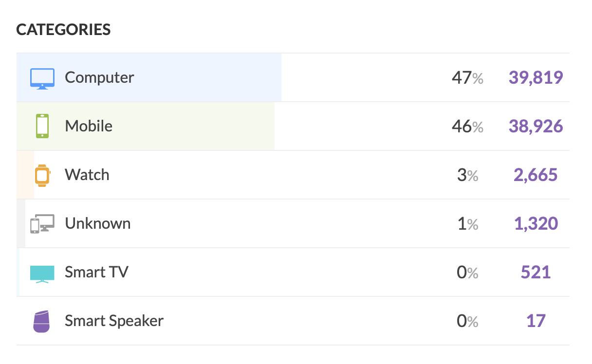Click the teal Smart TV icon
This screenshot has height=364, width=592.
tap(42, 273)
